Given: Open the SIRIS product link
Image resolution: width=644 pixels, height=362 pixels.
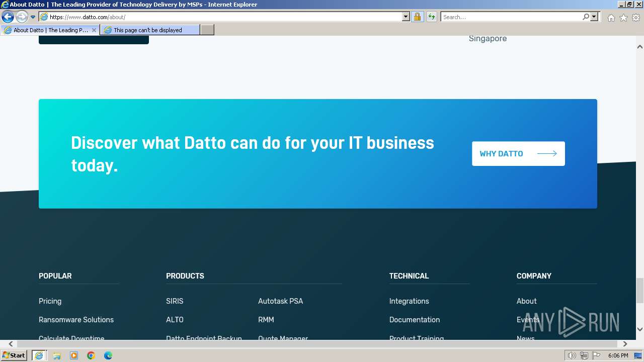Looking at the screenshot, I should (175, 301).
